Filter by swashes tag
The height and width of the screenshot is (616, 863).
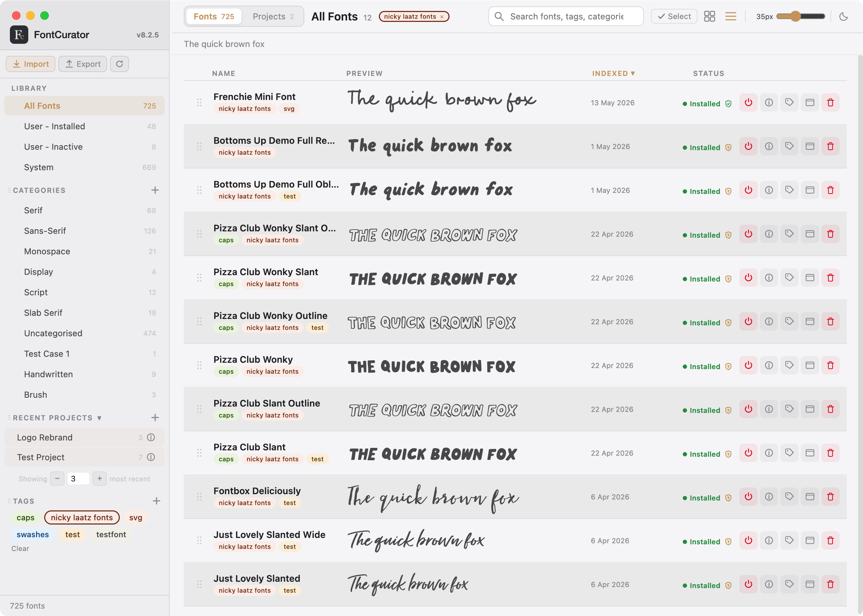point(33,535)
